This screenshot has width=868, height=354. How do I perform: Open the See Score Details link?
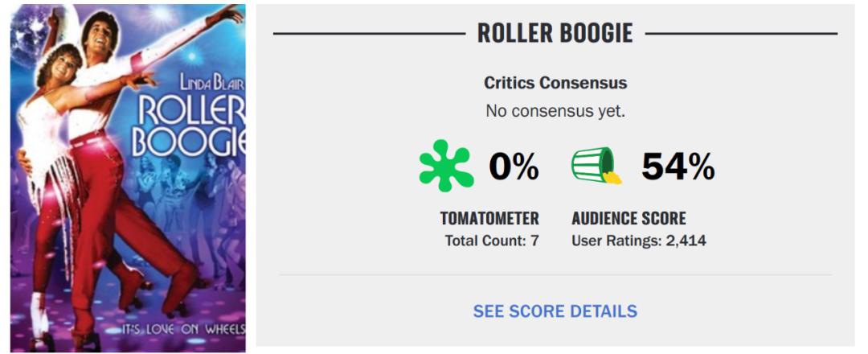(x=555, y=311)
